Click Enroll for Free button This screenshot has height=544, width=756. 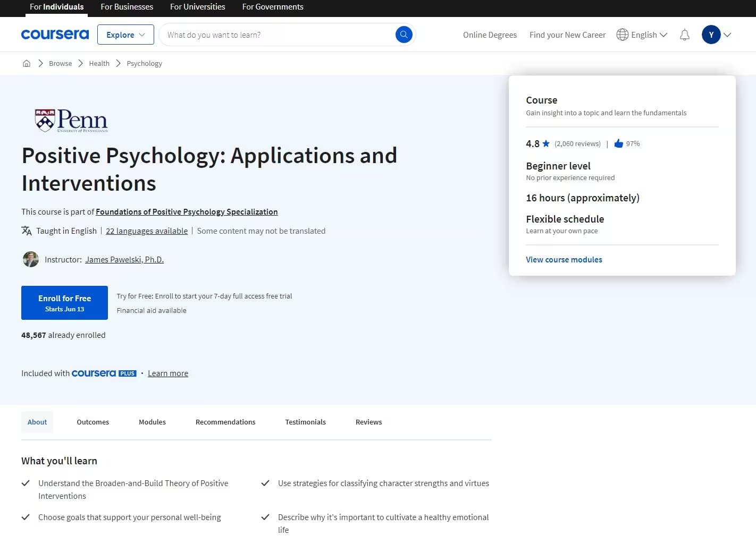tap(64, 303)
